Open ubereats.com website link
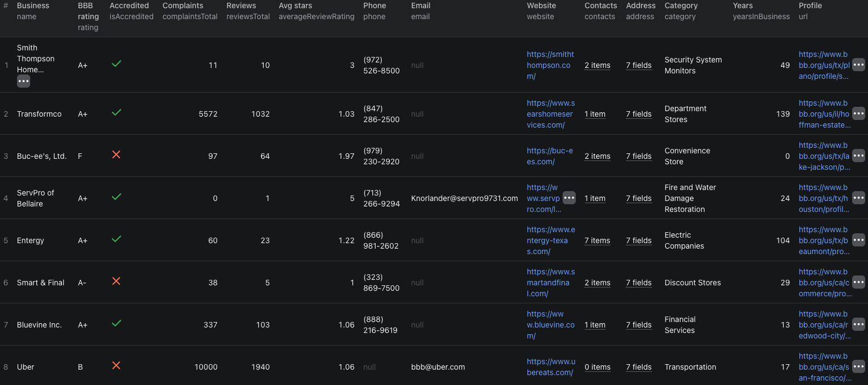This screenshot has width=868, height=385. click(x=551, y=367)
